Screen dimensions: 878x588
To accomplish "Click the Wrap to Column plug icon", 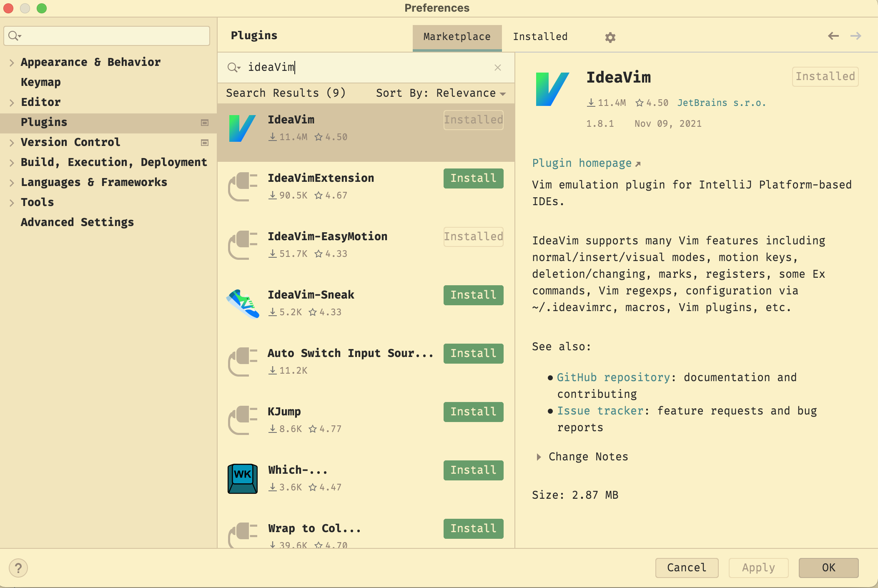I will tap(242, 535).
